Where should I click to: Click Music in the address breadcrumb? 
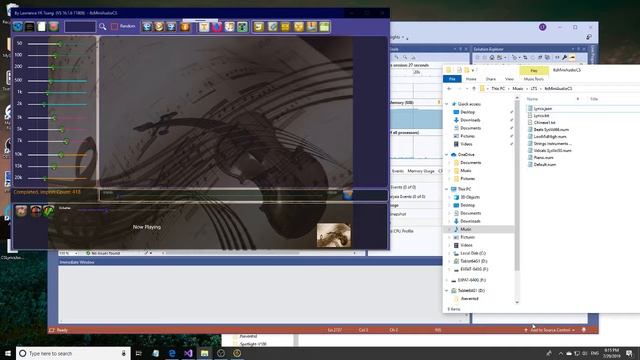(518, 89)
